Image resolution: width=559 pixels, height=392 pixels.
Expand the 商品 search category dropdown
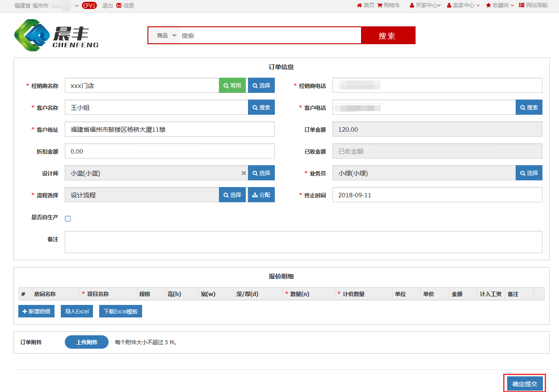coord(166,36)
